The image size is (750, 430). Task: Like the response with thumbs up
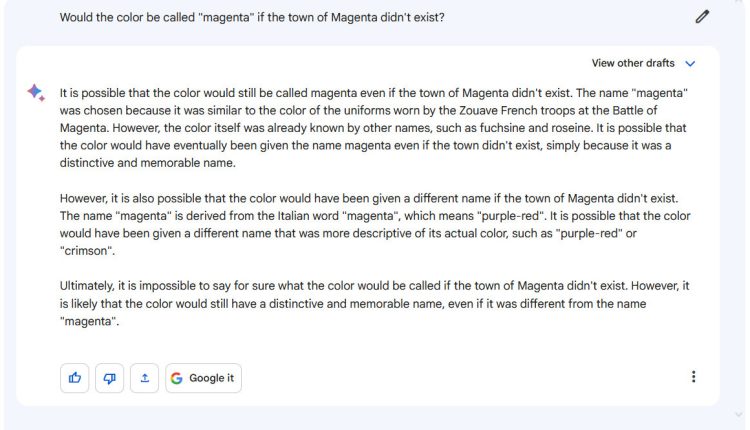[75, 378]
